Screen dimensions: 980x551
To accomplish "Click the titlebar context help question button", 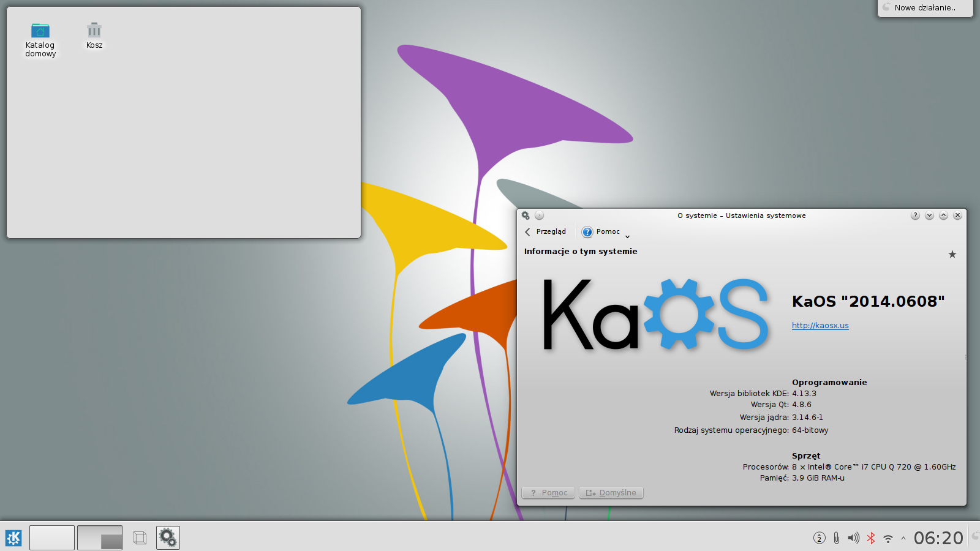I will click(x=915, y=216).
